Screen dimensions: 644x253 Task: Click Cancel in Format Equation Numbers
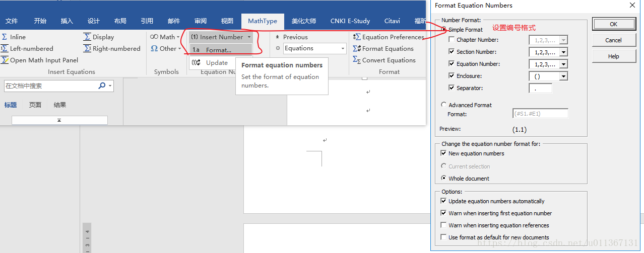(x=613, y=40)
